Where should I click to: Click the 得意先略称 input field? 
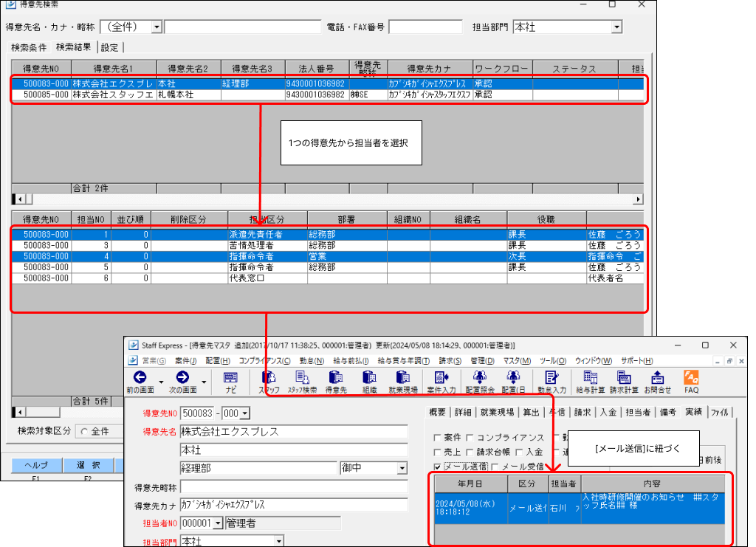[x=294, y=486]
